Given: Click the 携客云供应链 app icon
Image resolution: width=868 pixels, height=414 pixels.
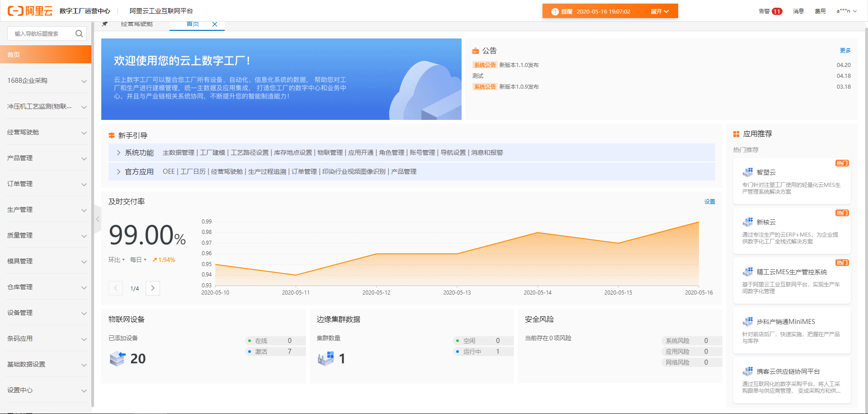Looking at the screenshot, I should click(748, 371).
